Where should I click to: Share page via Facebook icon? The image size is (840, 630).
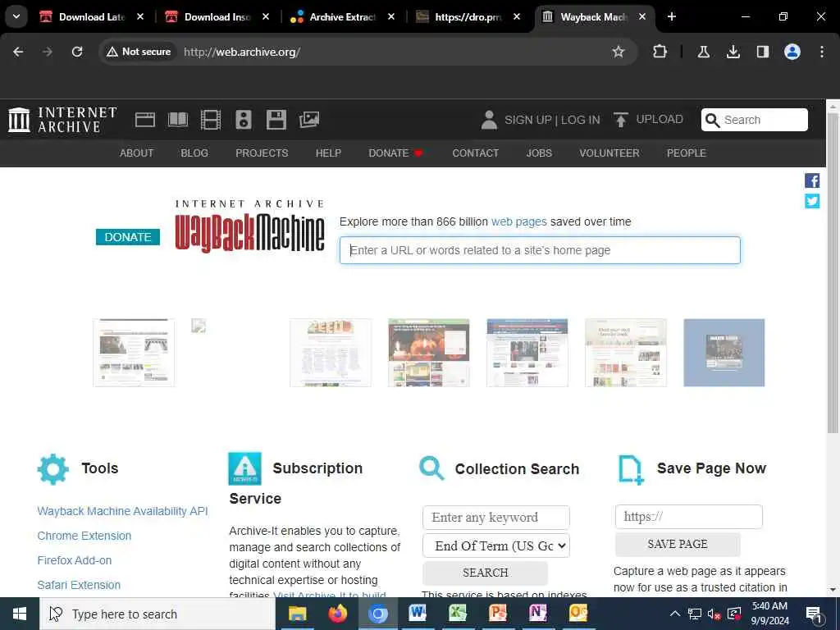pyautogui.click(x=812, y=180)
